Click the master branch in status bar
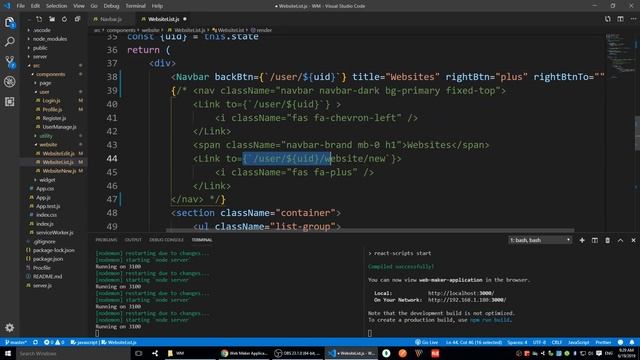Image resolution: width=640 pixels, height=360 pixels. pos(16,342)
